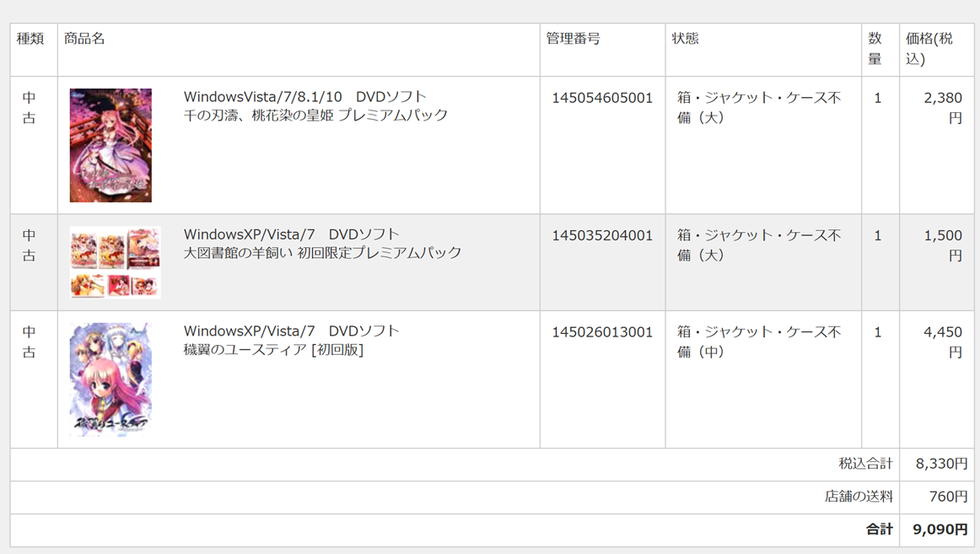Click the 千の刃濤、桃花染の皇姫 cover thumbnail
This screenshot has height=554, width=980.
(x=110, y=145)
